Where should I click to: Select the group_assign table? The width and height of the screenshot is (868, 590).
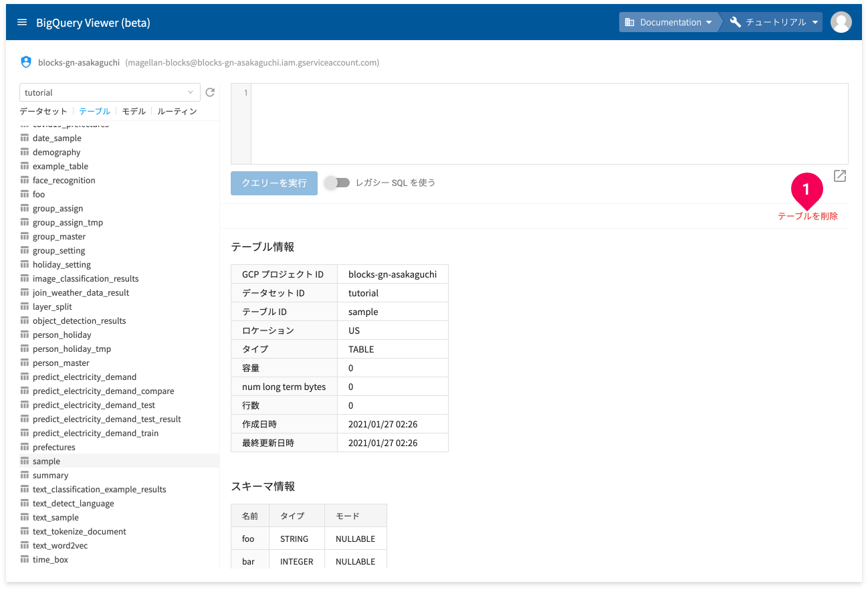58,208
